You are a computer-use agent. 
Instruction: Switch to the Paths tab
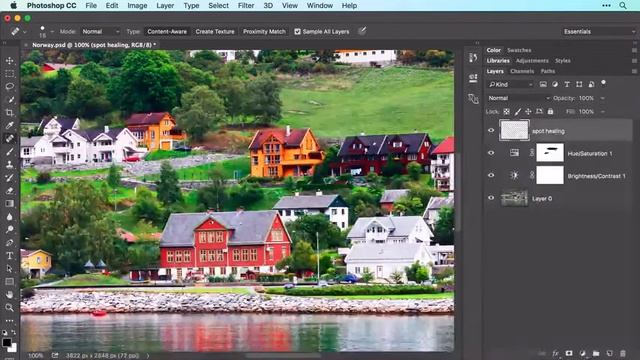coord(547,71)
